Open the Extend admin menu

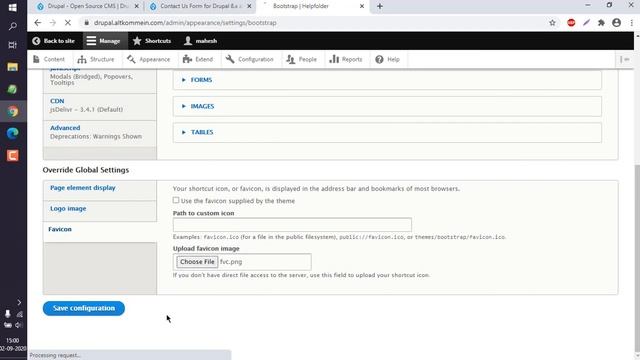pyautogui.click(x=198, y=60)
